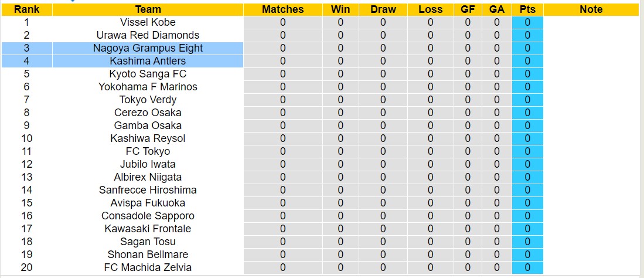Click the Loss column header
The width and height of the screenshot is (644, 278).
pos(431,9)
